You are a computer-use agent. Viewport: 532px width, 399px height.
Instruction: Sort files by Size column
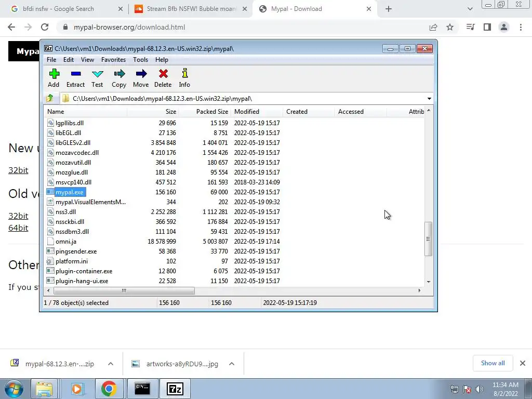[153, 112]
